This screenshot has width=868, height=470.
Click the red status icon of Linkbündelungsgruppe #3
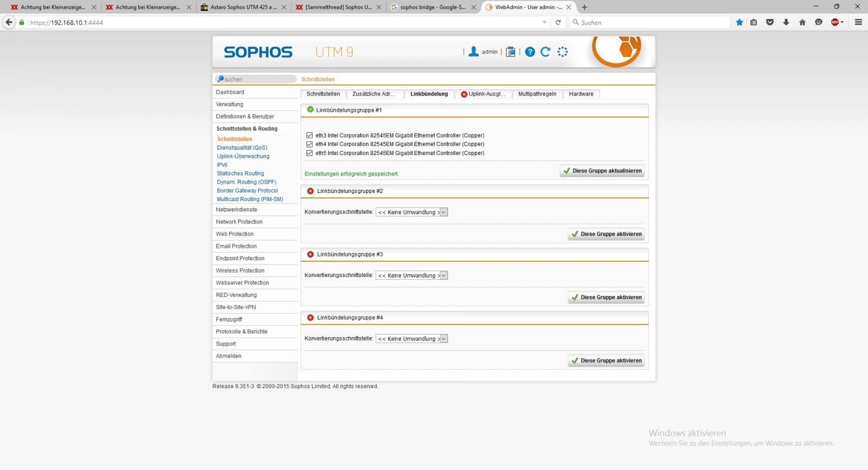click(310, 254)
